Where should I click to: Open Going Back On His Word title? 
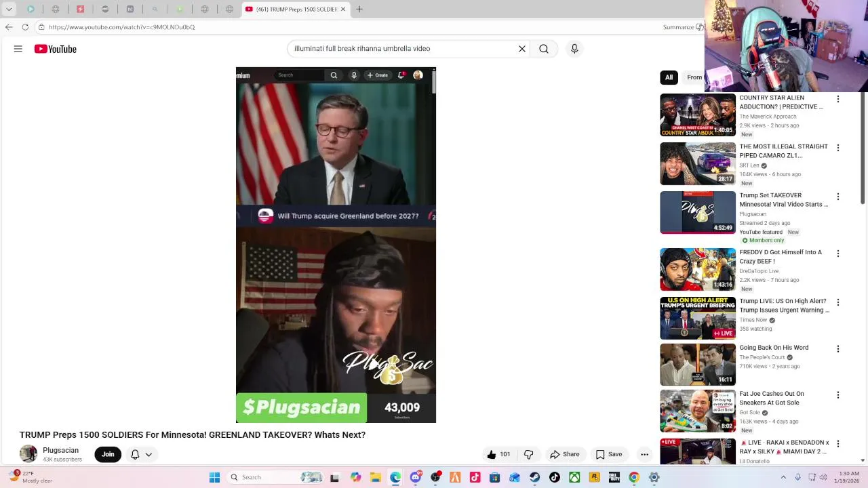[x=774, y=348]
